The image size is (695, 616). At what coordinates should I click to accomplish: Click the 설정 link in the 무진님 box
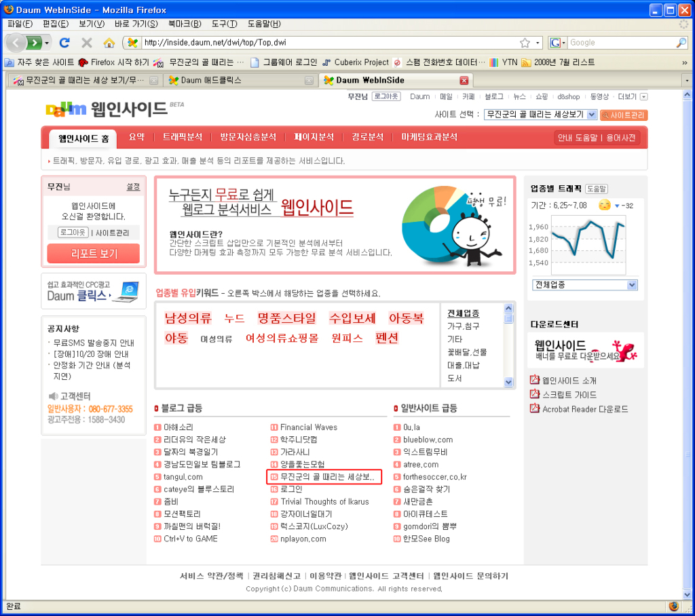134,187
